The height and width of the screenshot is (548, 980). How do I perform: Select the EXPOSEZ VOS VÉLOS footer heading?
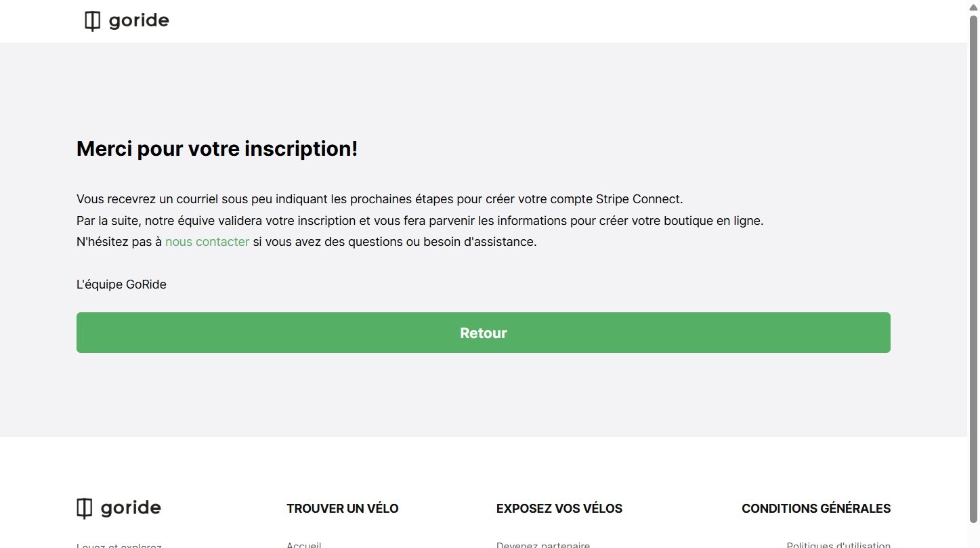click(x=559, y=509)
